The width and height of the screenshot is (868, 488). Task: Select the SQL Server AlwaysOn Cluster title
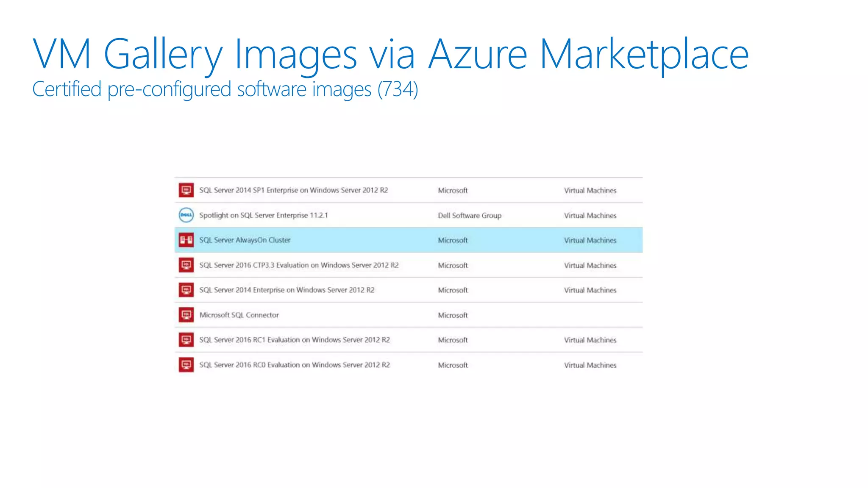(x=245, y=240)
